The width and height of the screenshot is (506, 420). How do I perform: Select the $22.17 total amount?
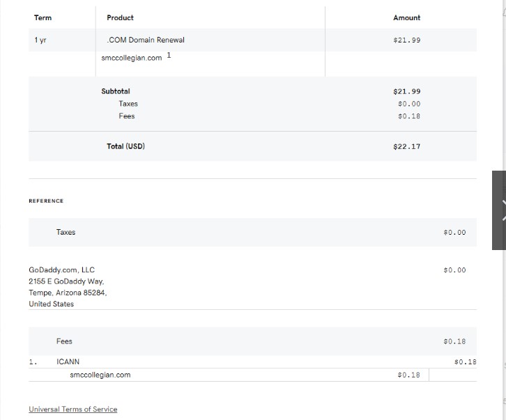[x=406, y=146]
